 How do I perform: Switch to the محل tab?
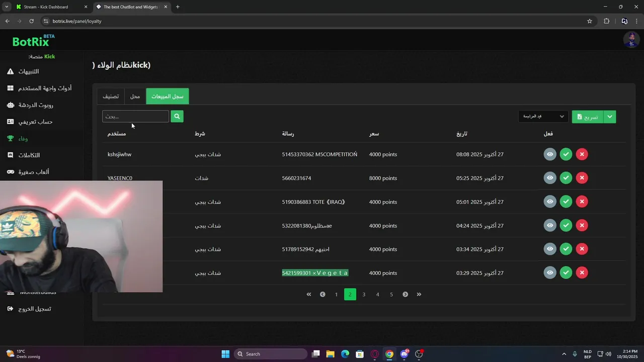[135, 96]
